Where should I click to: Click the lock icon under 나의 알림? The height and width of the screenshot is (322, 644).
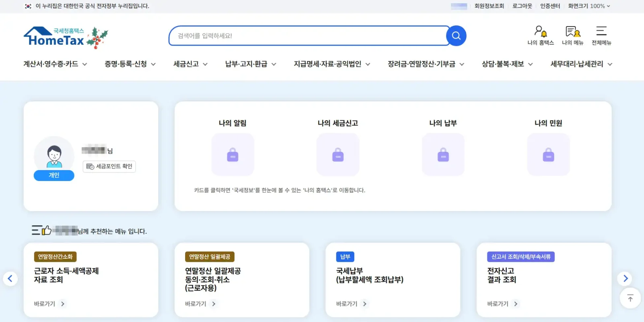pos(233,155)
